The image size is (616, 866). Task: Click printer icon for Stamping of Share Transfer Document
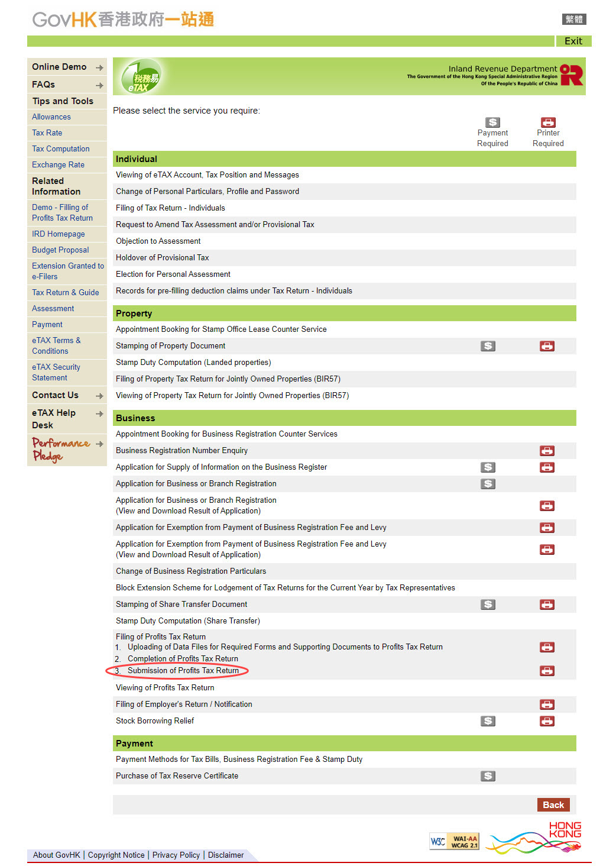pos(547,605)
